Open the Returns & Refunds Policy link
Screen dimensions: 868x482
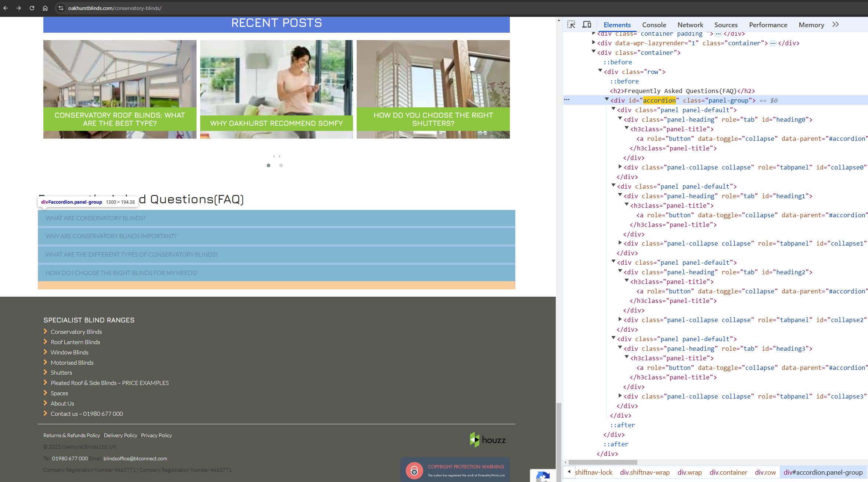tap(72, 435)
